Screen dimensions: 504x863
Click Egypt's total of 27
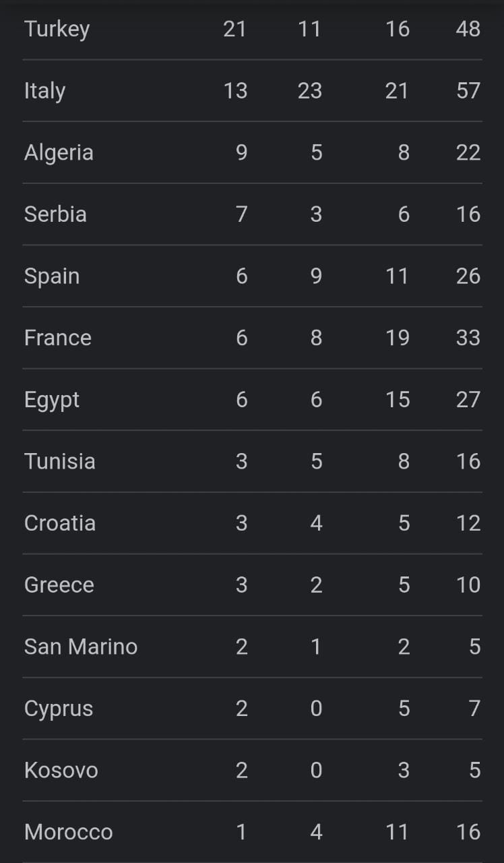pyautogui.click(x=468, y=400)
